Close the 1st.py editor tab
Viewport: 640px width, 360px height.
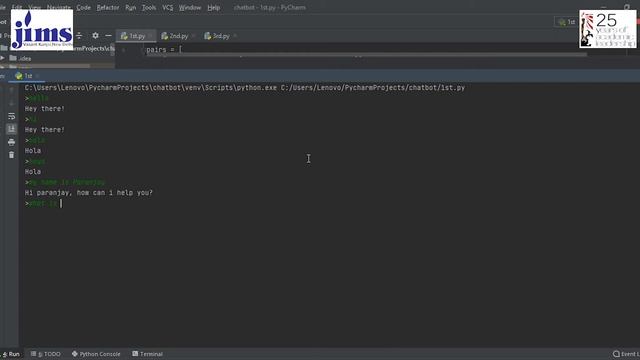[x=151, y=36]
